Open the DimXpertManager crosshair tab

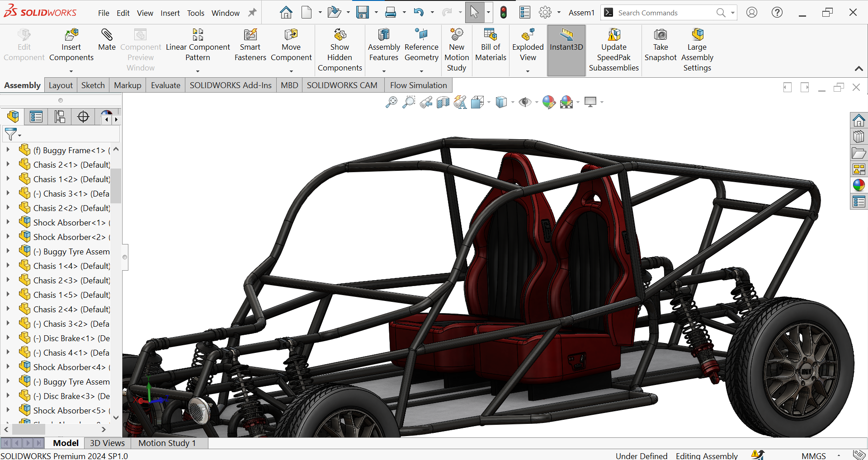83,117
